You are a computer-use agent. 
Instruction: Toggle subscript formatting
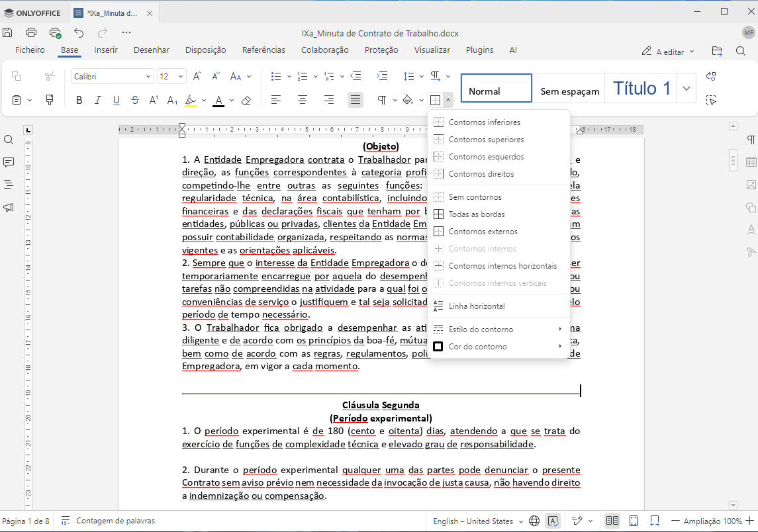(x=172, y=100)
